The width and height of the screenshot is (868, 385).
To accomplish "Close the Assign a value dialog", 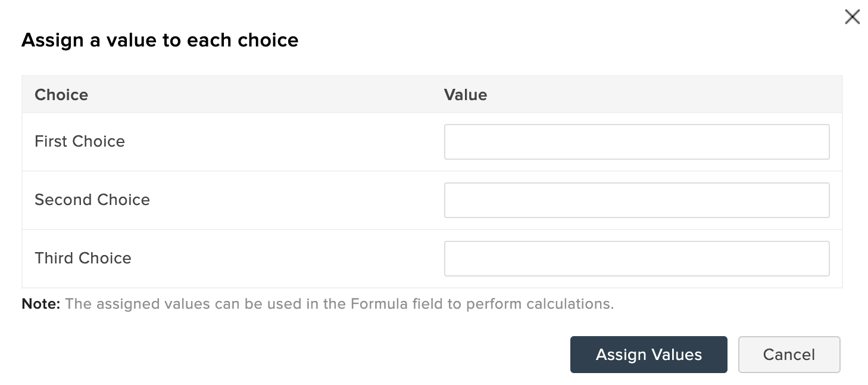I will [x=852, y=17].
